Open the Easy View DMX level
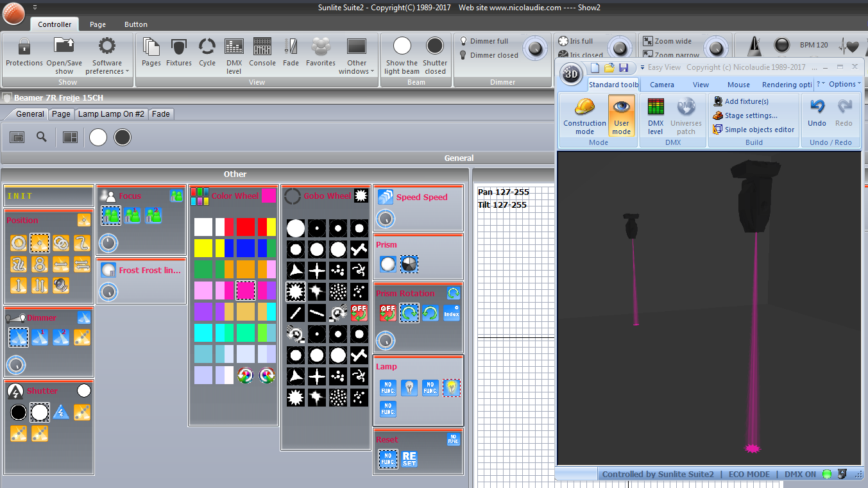This screenshot has width=868, height=488. (x=655, y=116)
